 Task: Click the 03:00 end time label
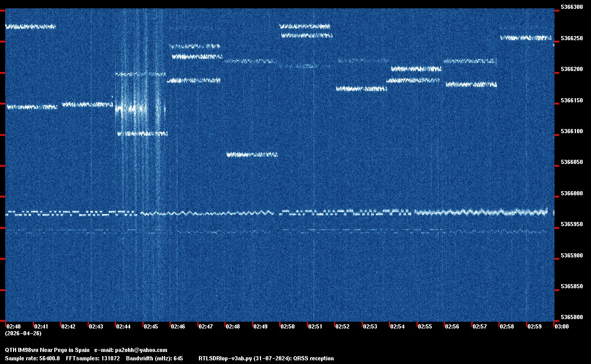pos(561,326)
